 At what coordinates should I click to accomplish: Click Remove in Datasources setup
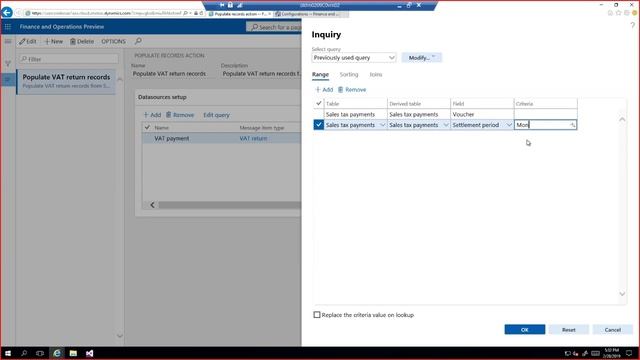(180, 115)
